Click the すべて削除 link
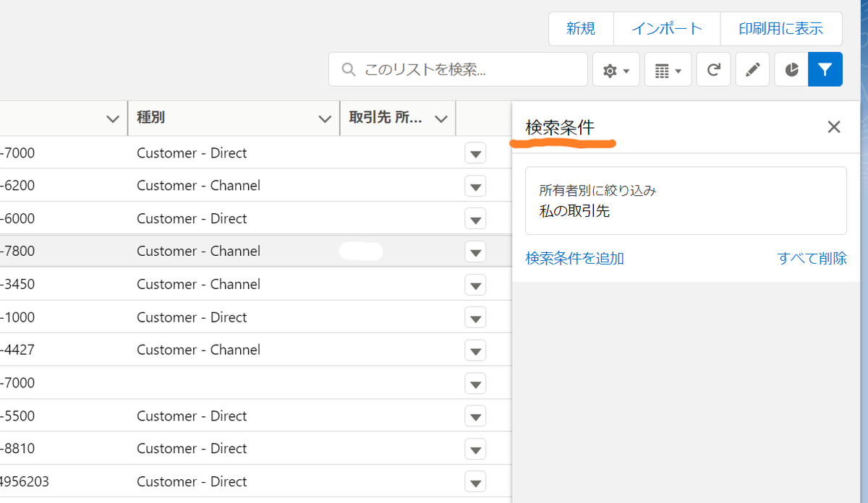 812,258
